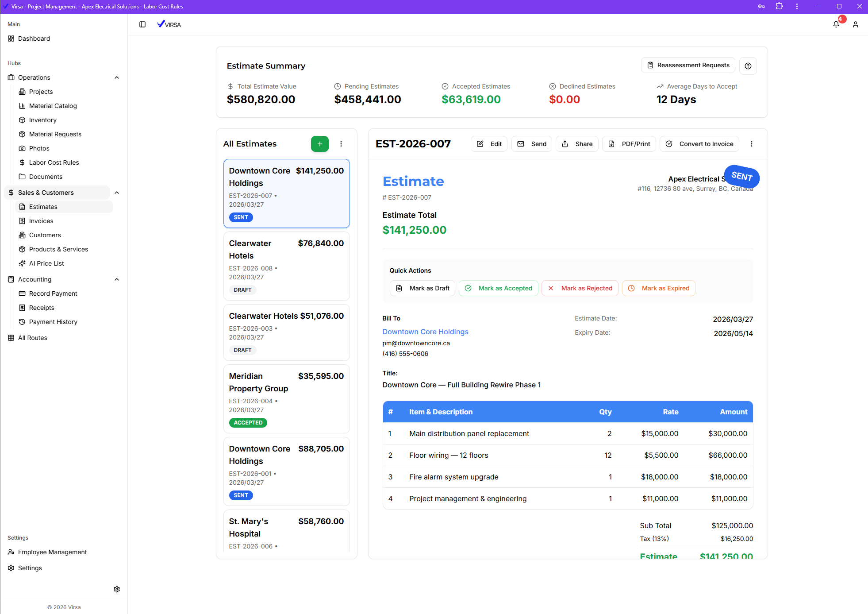868x614 pixels.
Task: Select St. Mary's Hospital estimate card
Action: (x=287, y=531)
